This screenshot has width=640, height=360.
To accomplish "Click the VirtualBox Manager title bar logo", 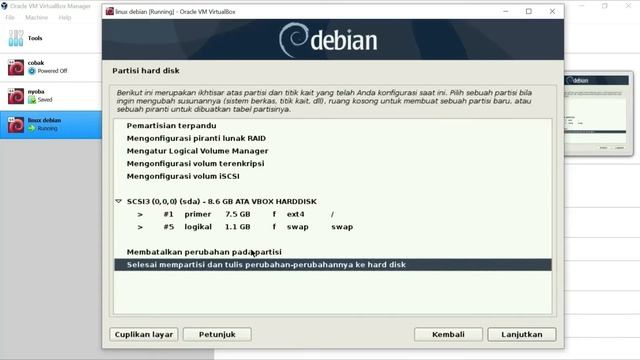I will click(x=4, y=6).
